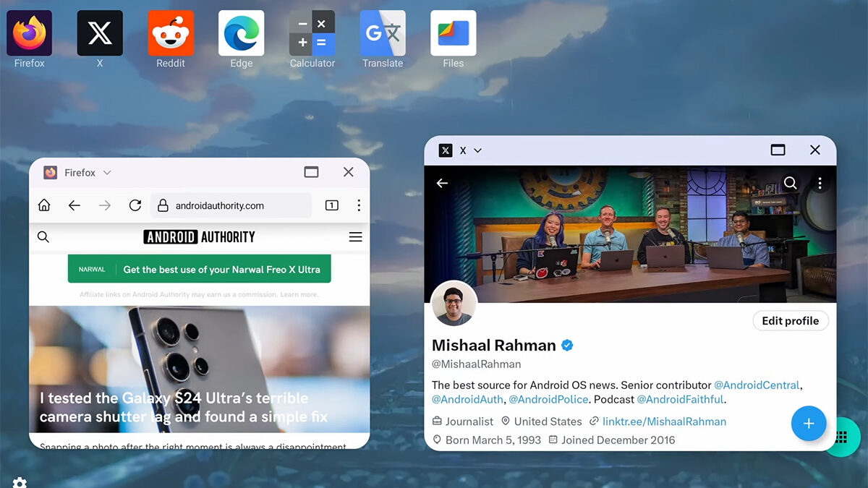This screenshot has width=868, height=488.
Task: Open the Files app icon
Action: (x=454, y=33)
